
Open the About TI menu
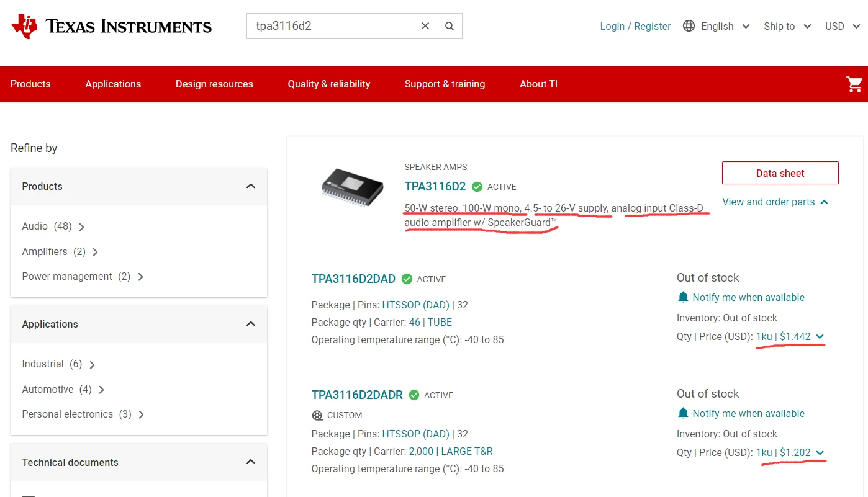pyautogui.click(x=538, y=84)
